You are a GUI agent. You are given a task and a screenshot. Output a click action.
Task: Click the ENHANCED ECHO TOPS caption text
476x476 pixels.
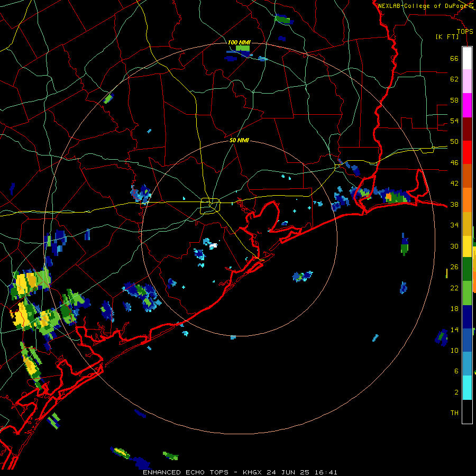(186, 472)
